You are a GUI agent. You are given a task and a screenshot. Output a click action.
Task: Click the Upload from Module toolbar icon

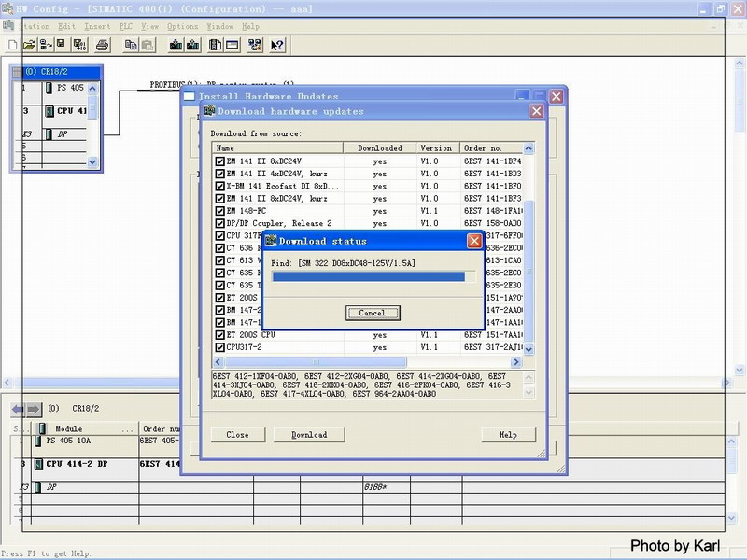(x=193, y=45)
